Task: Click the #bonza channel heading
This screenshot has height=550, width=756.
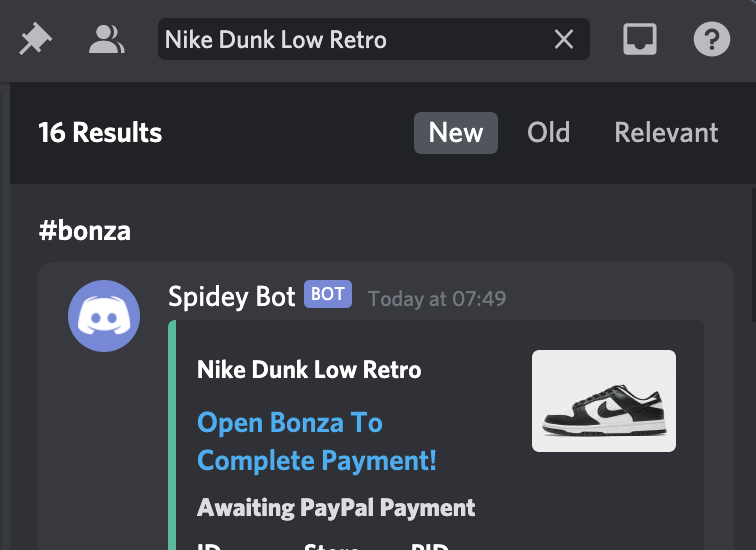Action: (x=85, y=230)
